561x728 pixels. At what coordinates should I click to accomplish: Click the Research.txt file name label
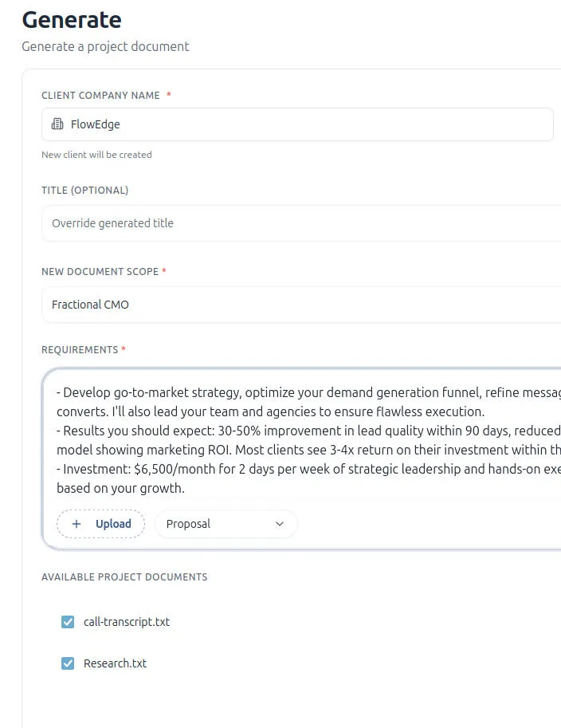115,663
